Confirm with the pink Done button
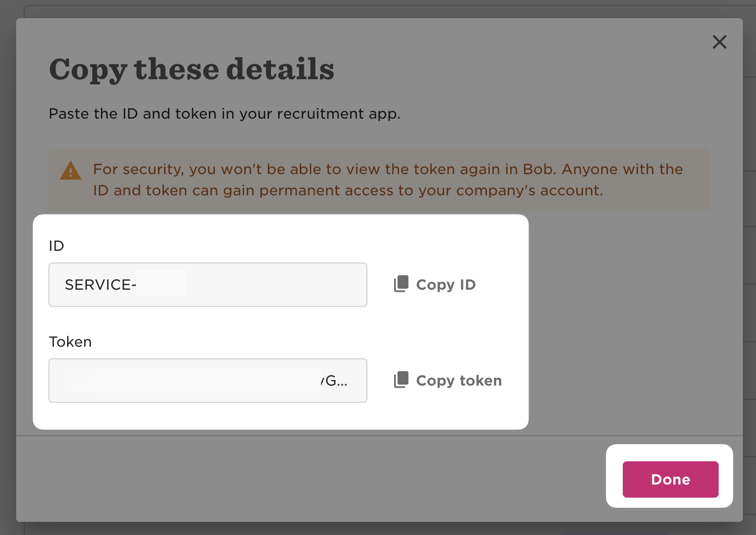756x535 pixels. (x=670, y=479)
